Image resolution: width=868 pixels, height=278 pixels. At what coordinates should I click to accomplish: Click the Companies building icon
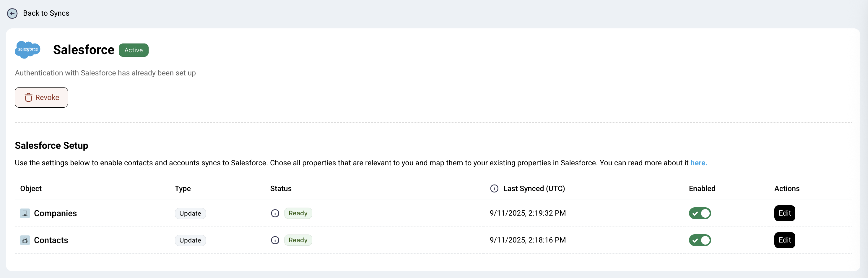(25, 213)
